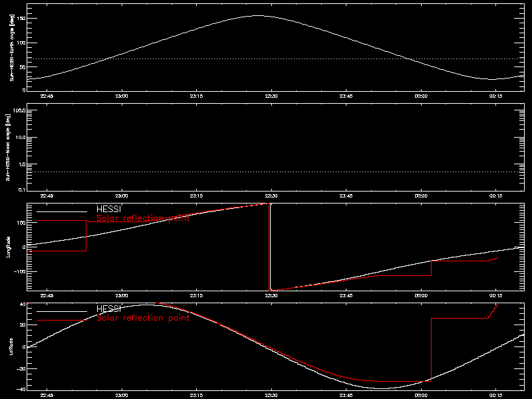Click the Sun-HESSI-Earth angle [deg] axis title

point(12,47)
